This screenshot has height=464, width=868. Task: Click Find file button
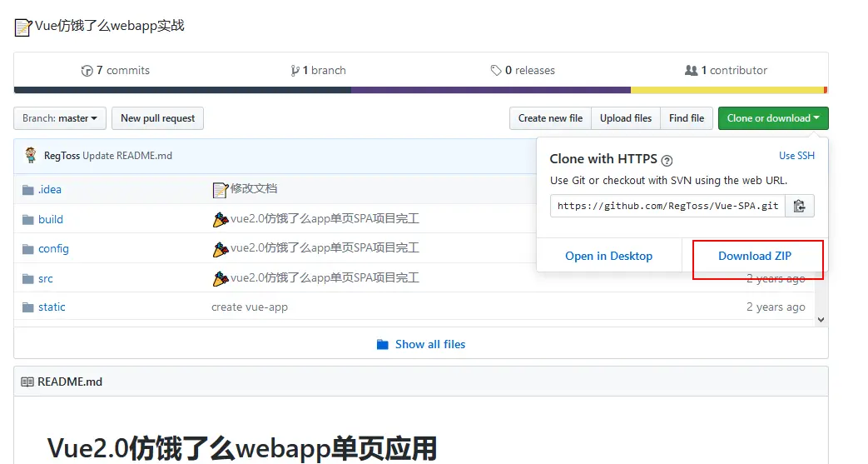(687, 118)
